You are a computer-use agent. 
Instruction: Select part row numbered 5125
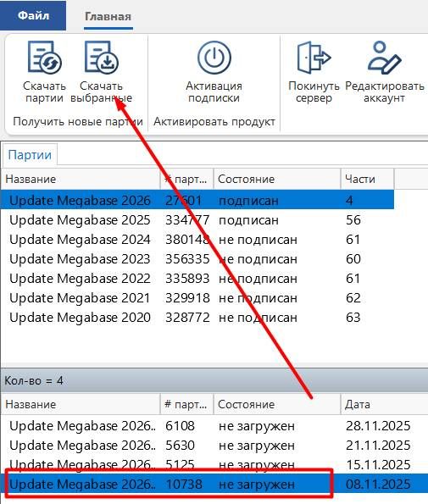[x=214, y=464]
